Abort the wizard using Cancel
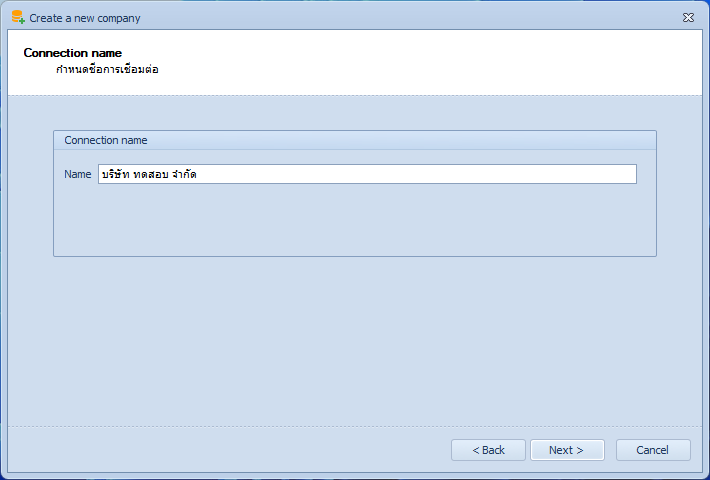Image resolution: width=710 pixels, height=480 pixels. pos(653,450)
